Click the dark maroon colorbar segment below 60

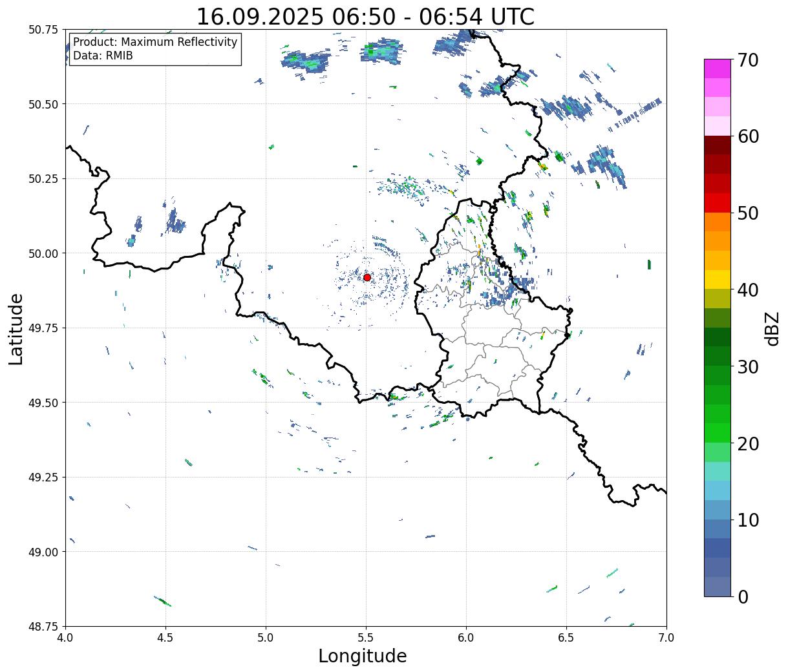718,145
